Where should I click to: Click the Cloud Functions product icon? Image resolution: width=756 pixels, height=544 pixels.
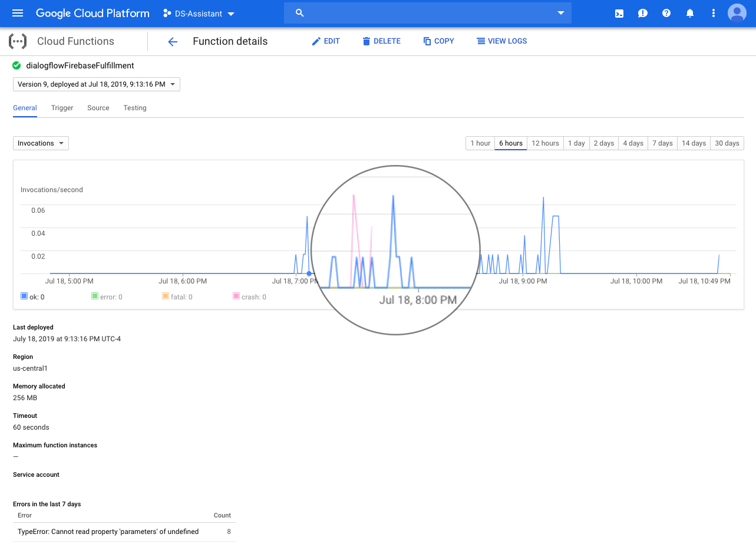(17, 41)
